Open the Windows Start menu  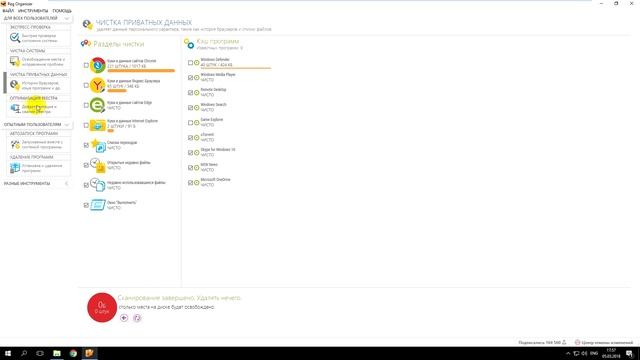(8, 353)
